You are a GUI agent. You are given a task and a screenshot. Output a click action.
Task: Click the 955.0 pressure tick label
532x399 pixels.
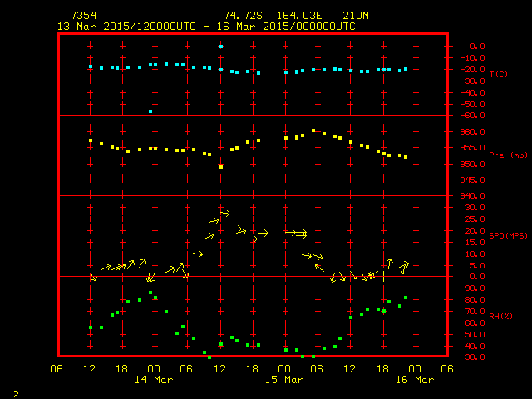[473, 148]
